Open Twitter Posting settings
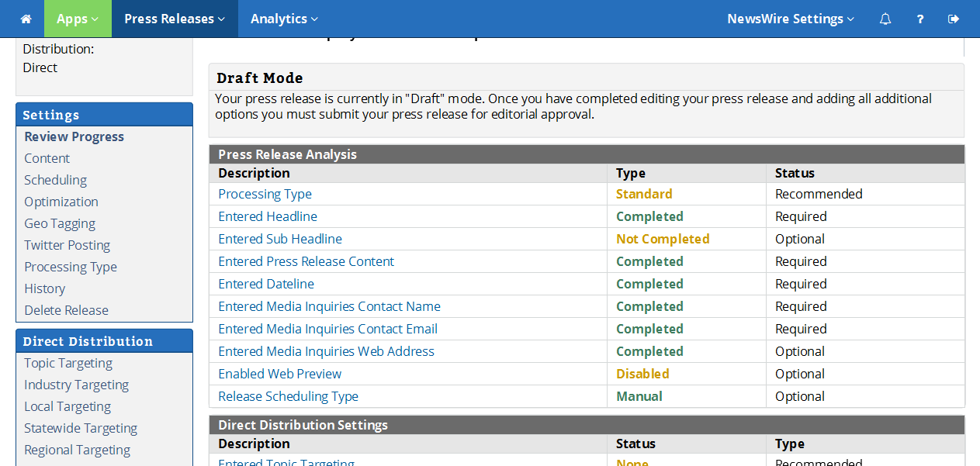Screen dimensions: 980x466 67,245
